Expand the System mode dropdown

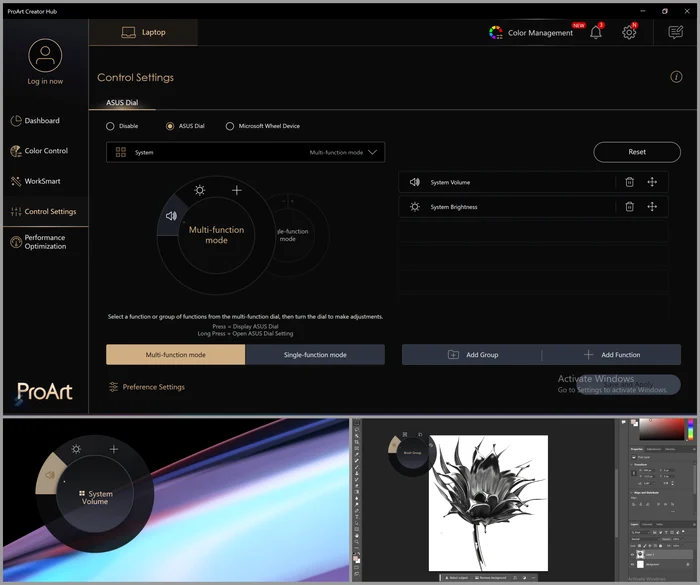pyautogui.click(x=246, y=152)
